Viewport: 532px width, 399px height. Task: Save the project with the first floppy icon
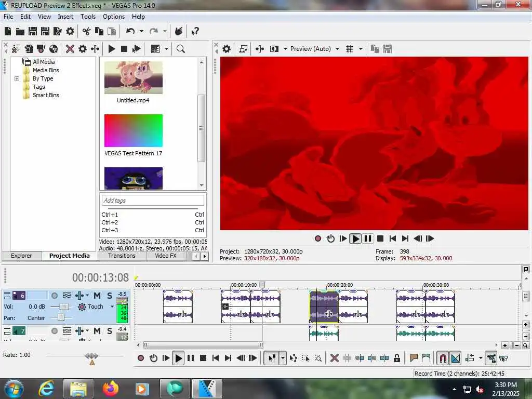tap(33, 32)
